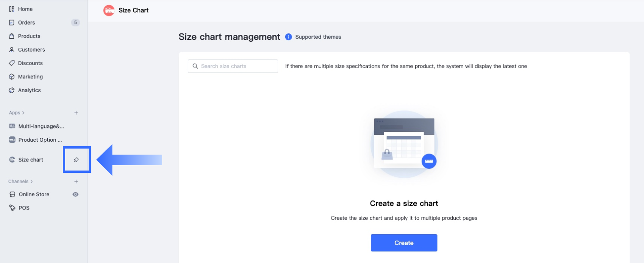Click the Products bag icon

(12, 36)
